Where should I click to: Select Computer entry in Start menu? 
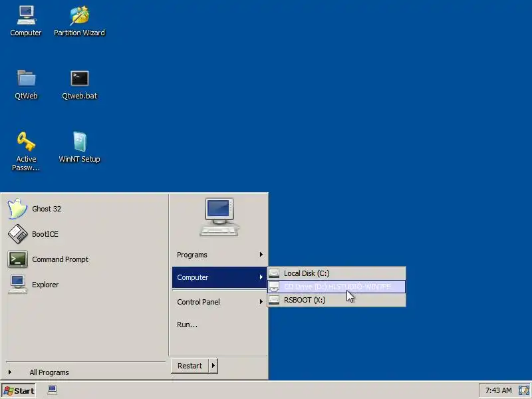[219, 277]
